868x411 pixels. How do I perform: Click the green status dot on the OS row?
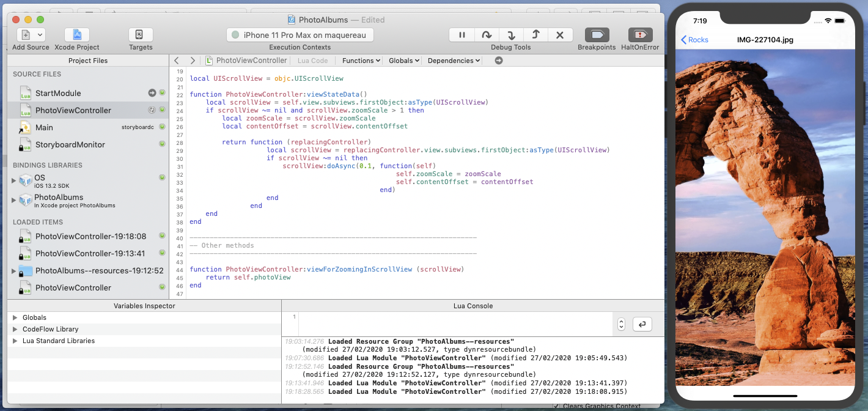(x=163, y=177)
